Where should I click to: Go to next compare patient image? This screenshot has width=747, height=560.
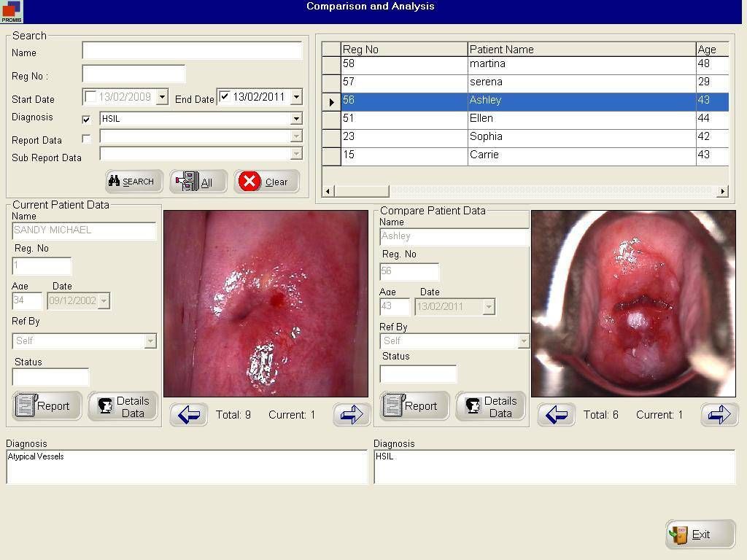click(x=719, y=415)
